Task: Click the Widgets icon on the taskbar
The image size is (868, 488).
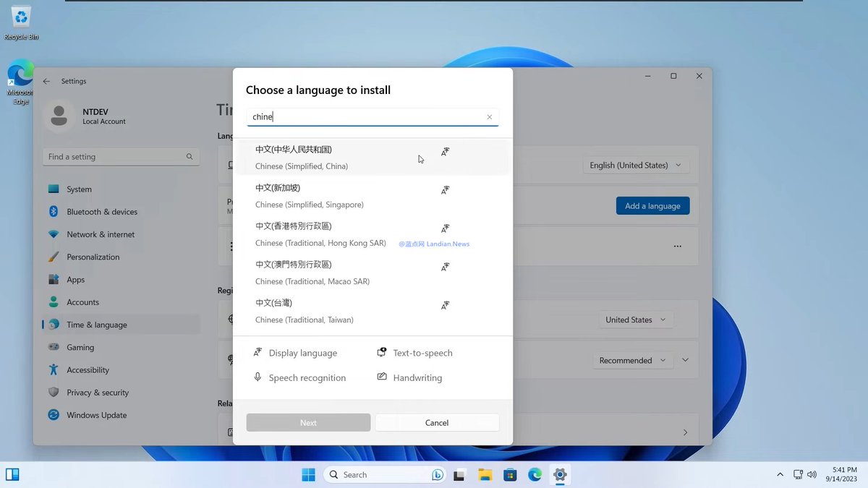Action: [12, 474]
